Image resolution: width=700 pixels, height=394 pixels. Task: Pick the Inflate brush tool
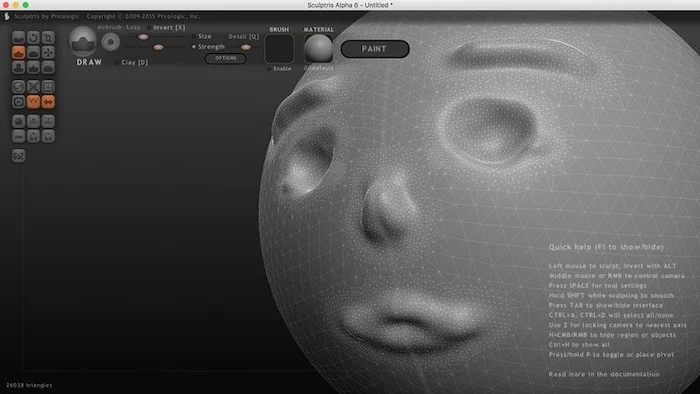(x=18, y=67)
